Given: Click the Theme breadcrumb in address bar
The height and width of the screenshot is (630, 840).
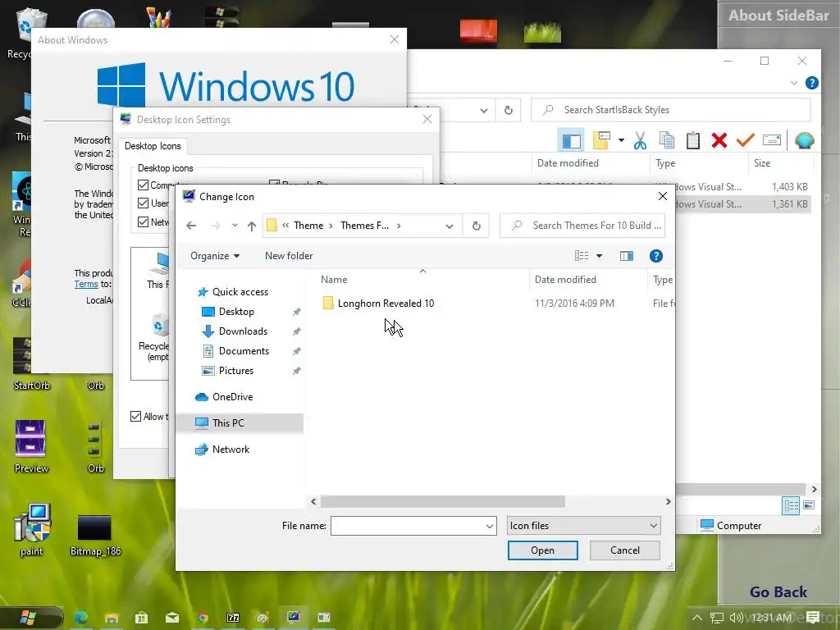Looking at the screenshot, I should coord(308,226).
